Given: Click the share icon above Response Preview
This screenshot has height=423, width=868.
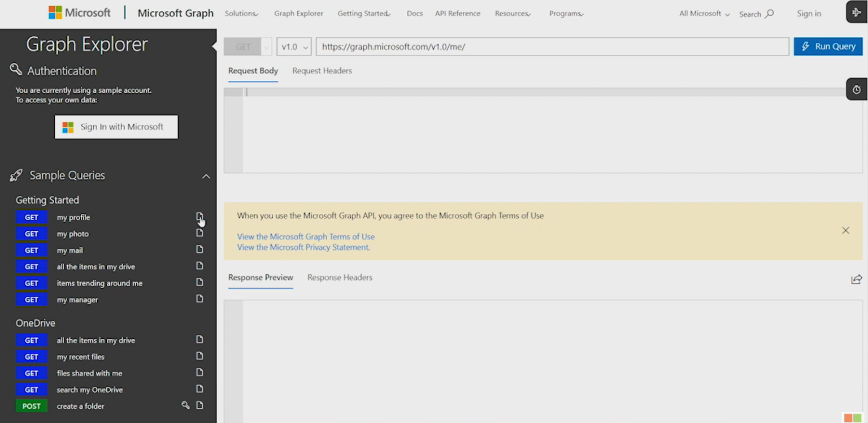Looking at the screenshot, I should [856, 279].
